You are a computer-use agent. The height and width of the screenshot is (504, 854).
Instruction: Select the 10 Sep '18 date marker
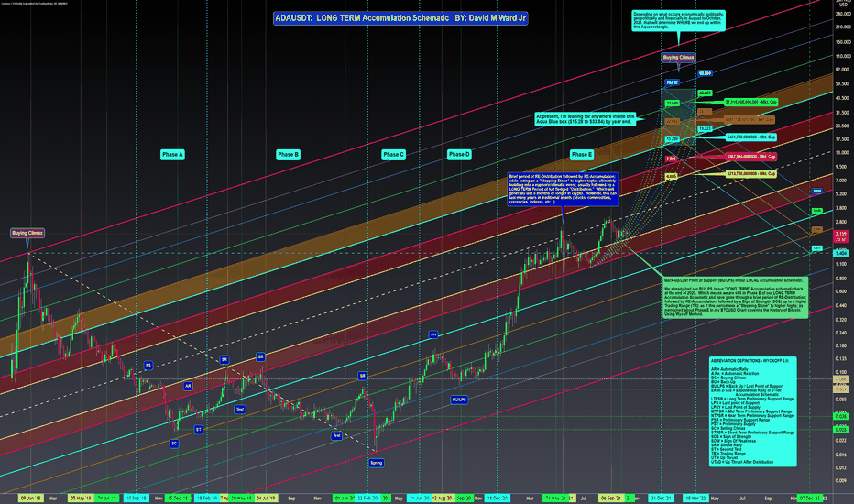136,498
